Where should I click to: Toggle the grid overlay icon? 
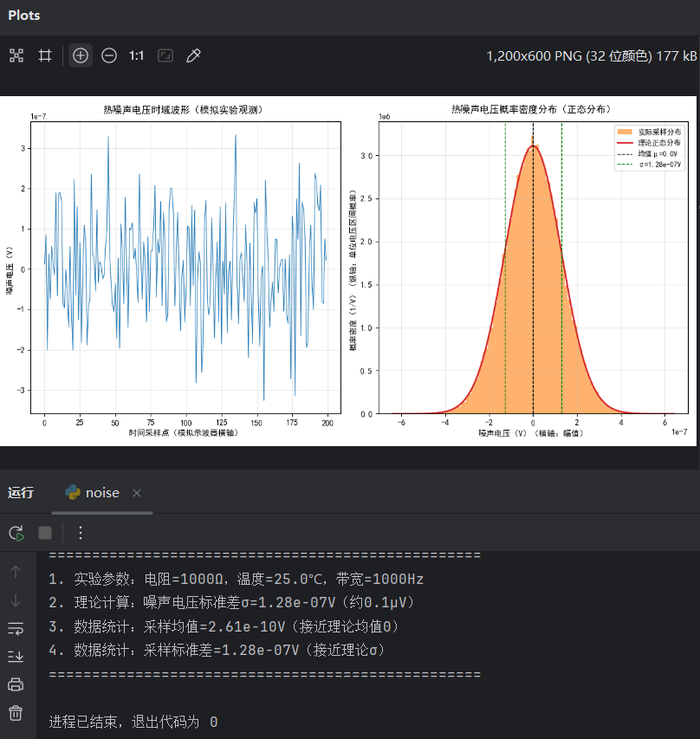click(45, 55)
